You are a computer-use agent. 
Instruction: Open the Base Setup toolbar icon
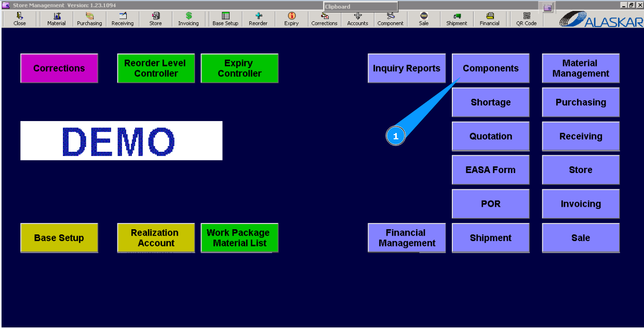click(x=225, y=19)
